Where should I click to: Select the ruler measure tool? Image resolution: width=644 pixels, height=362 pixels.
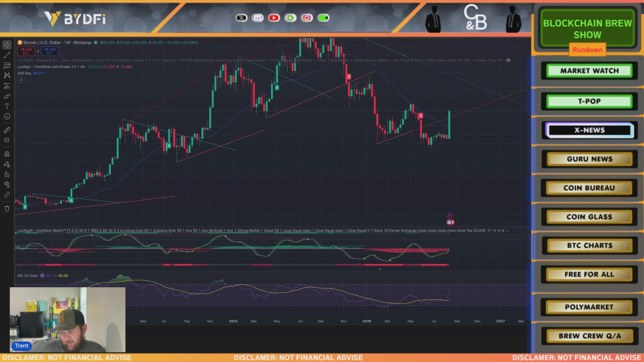[7, 130]
